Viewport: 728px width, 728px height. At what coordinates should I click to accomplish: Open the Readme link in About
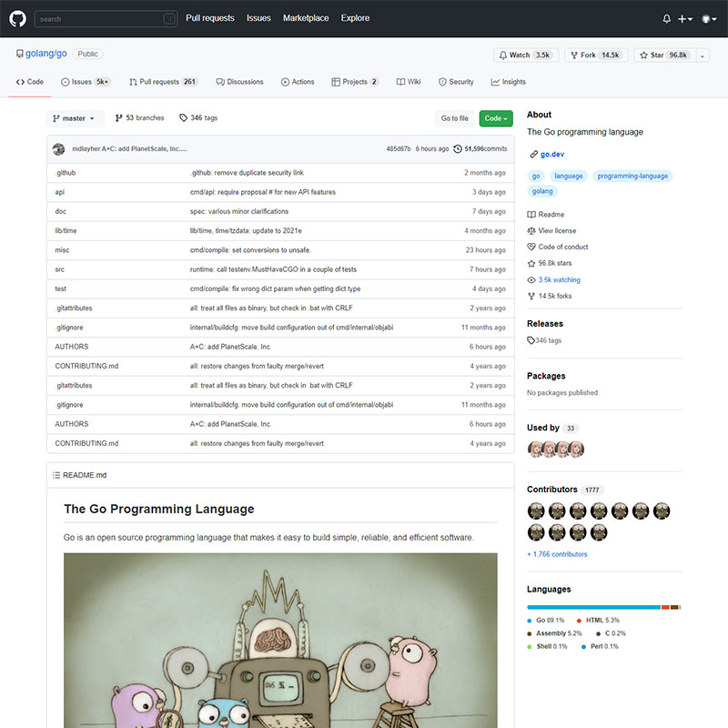[546, 215]
